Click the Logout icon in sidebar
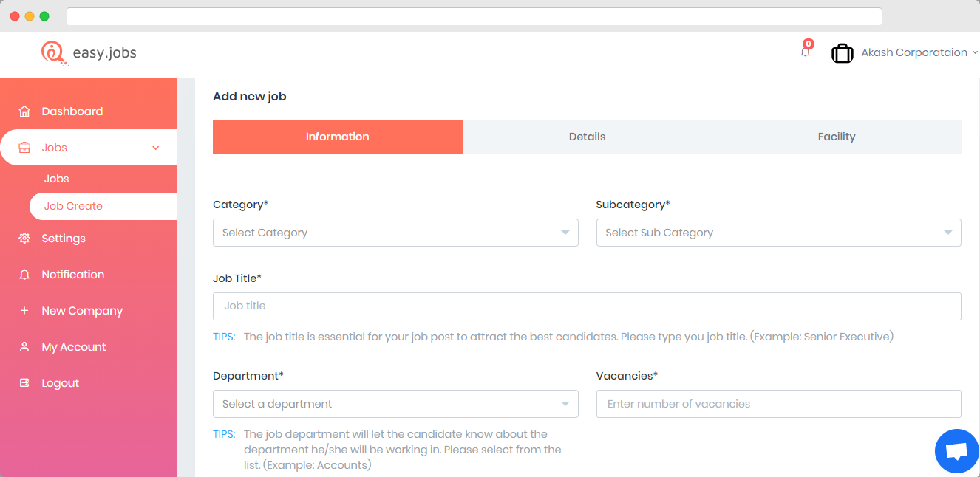The width and height of the screenshot is (980, 477). tap(24, 383)
